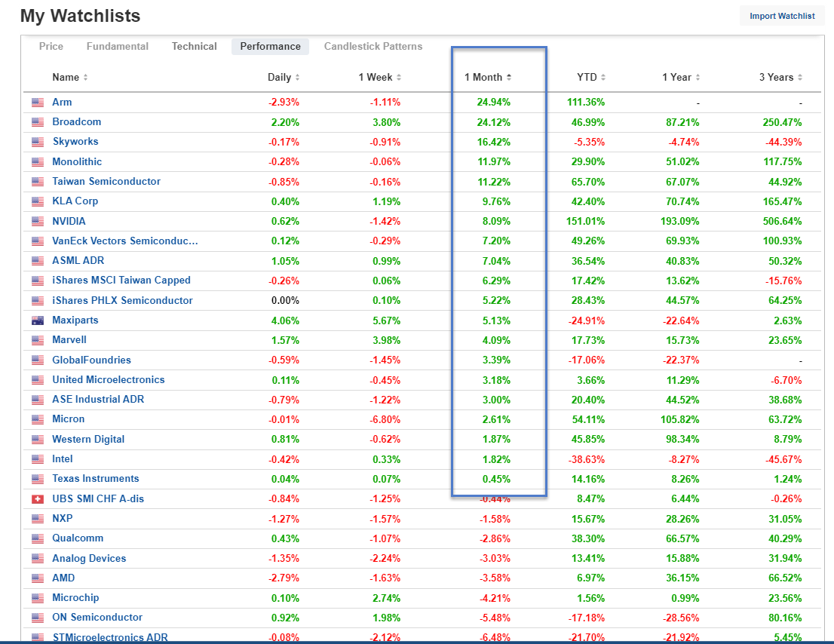Sort by YTD column arrows
The image size is (834, 644).
point(603,78)
